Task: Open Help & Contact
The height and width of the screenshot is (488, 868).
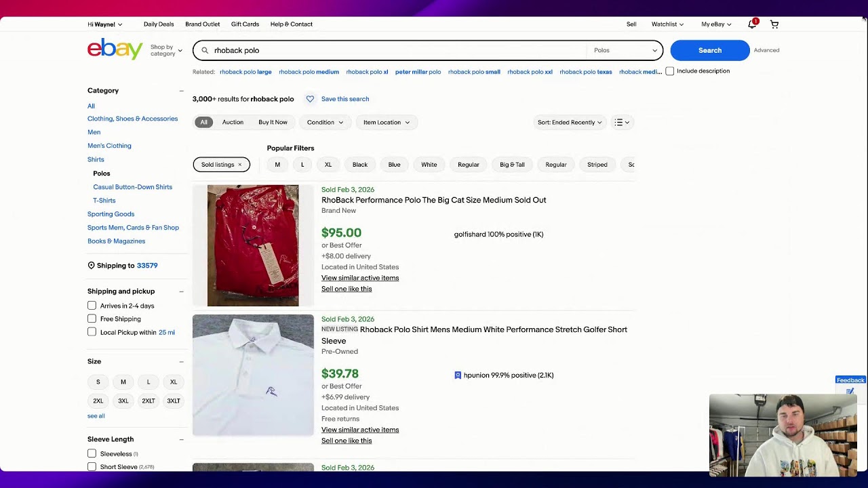Action: [292, 24]
